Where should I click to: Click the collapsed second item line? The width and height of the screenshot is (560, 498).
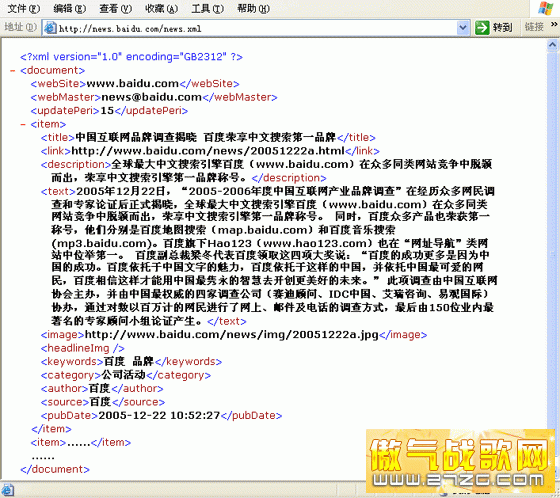coord(81,443)
